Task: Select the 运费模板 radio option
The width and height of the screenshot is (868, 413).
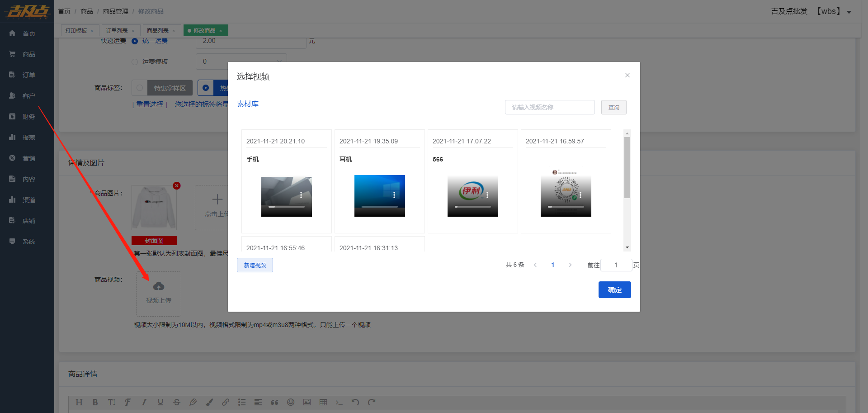Action: [x=135, y=62]
